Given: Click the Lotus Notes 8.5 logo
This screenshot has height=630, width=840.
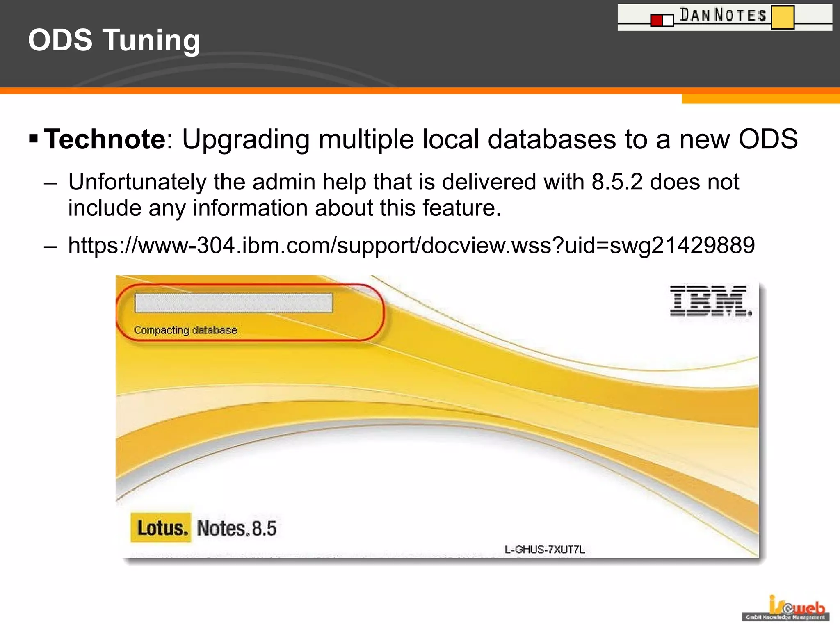Looking at the screenshot, I should [203, 528].
